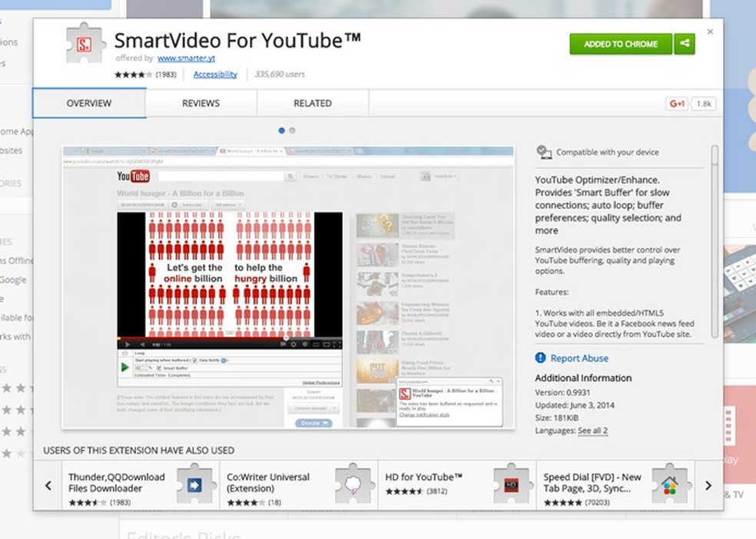This screenshot has height=539, width=756.
Task: Select the second screenshot carousel dot
Action: tap(292, 131)
